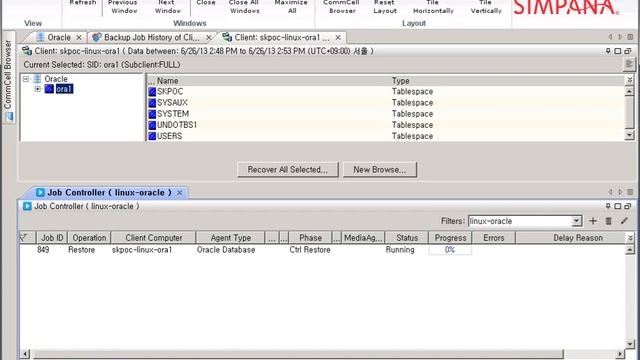Click the Refresh toolbar button
Screen dimensions: 640x360
coord(82,4)
